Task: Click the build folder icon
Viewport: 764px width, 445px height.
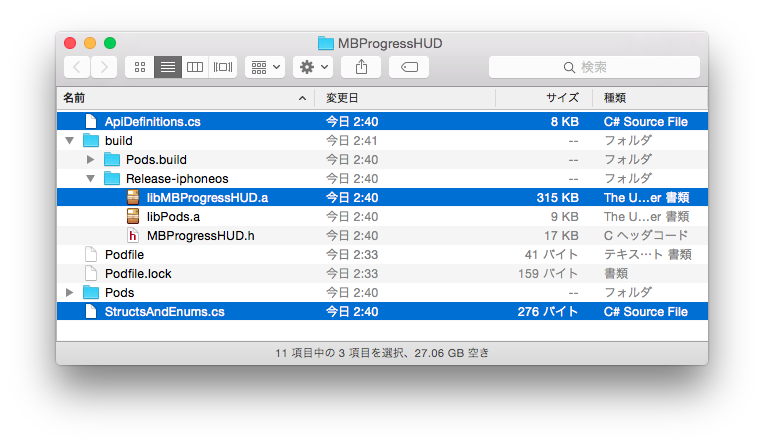Action: (91, 140)
